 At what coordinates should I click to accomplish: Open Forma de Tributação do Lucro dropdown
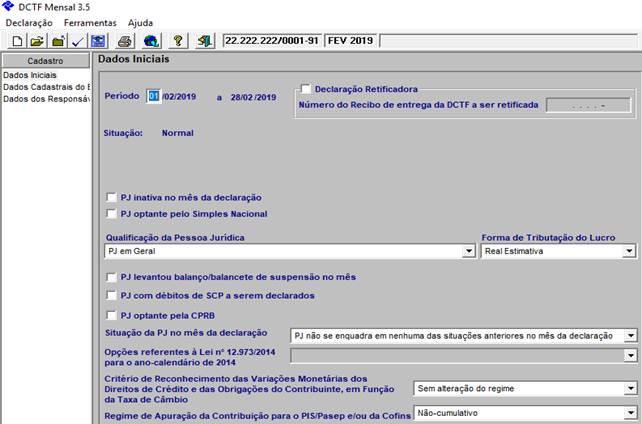[x=629, y=251]
